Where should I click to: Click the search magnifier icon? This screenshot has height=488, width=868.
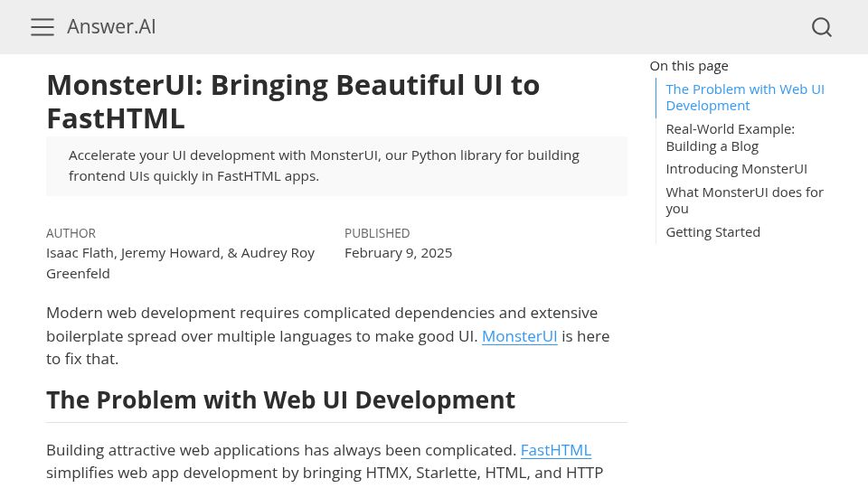tap(822, 26)
